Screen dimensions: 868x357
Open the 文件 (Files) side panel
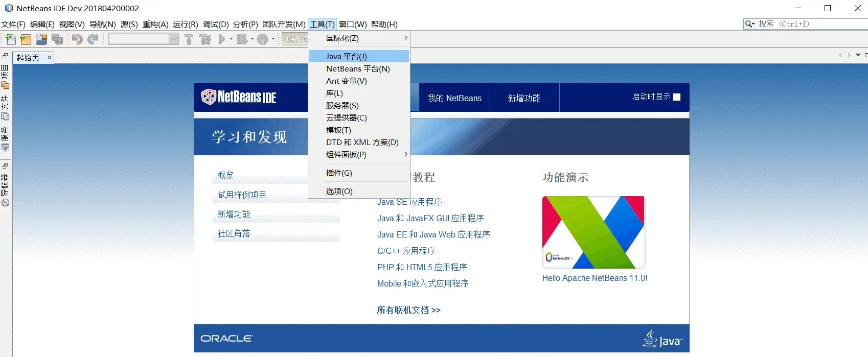5,108
